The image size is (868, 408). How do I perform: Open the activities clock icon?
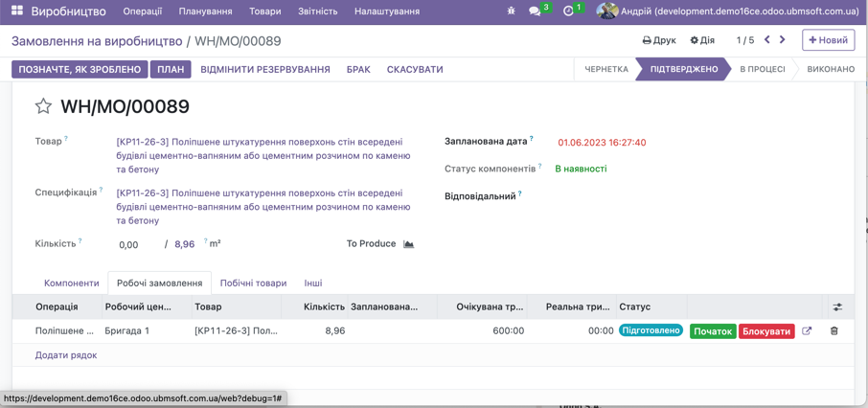568,11
